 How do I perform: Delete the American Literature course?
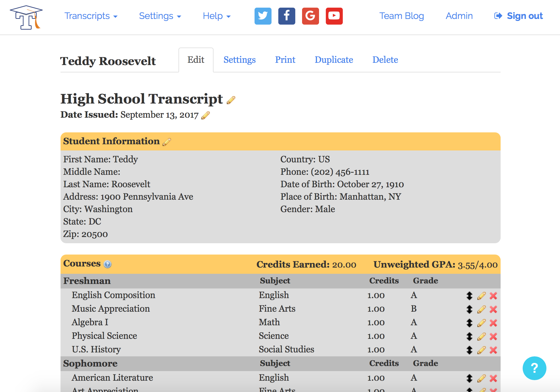pos(493,378)
